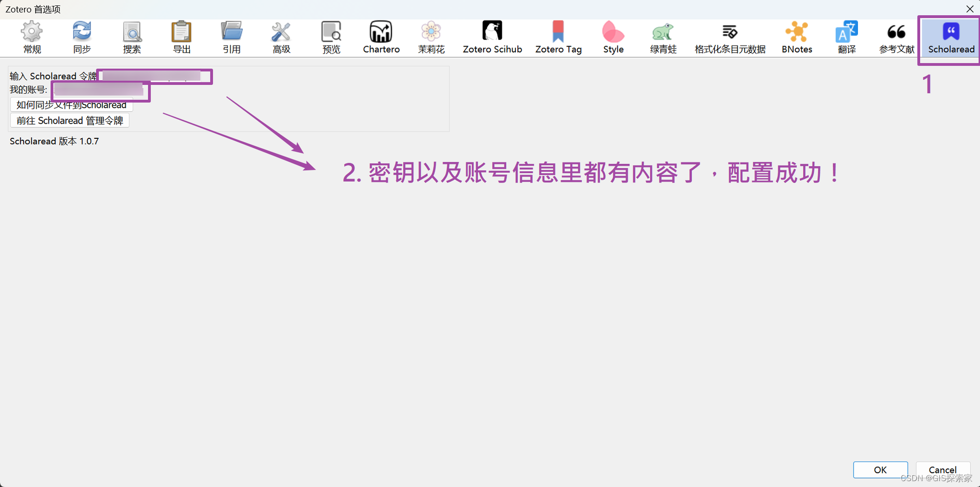Viewport: 980px width, 487px height.
Task: Open the 高级 (Advanced) tools pane
Action: (282, 38)
